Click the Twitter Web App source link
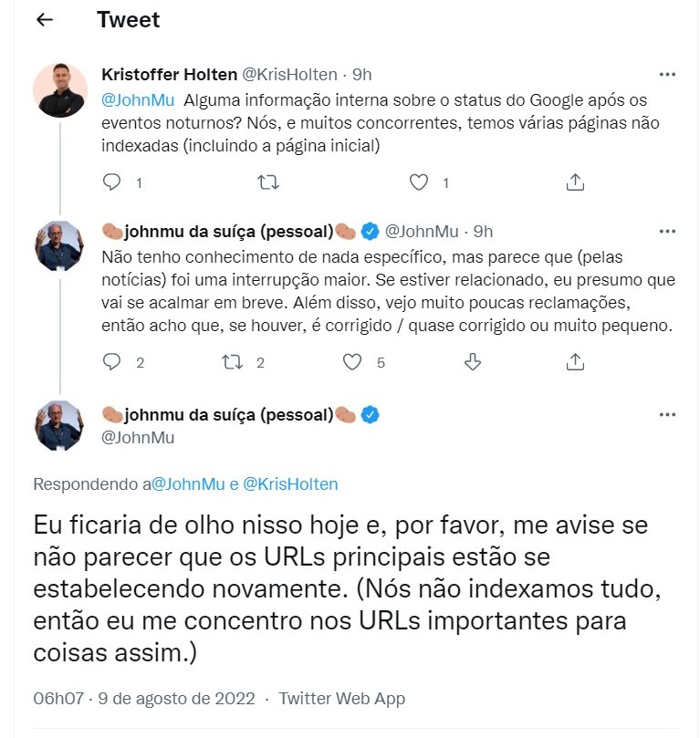This screenshot has height=738, width=700. (x=341, y=699)
